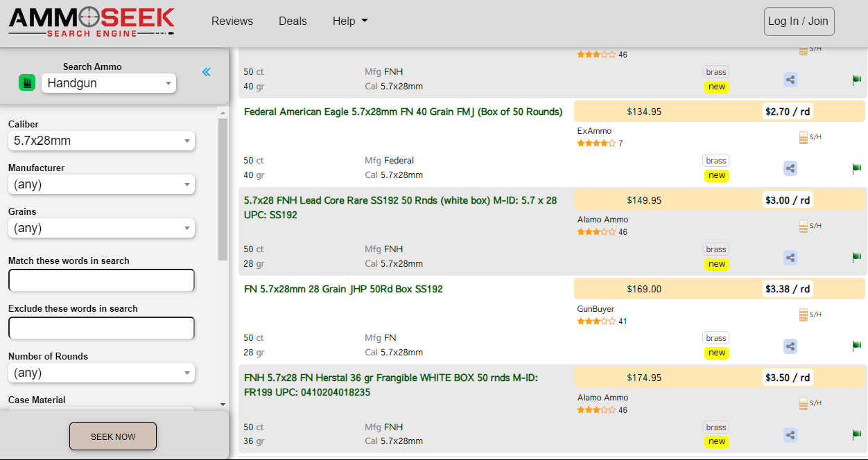
Task: Click brass tag on Federal listing
Action: [x=716, y=161]
